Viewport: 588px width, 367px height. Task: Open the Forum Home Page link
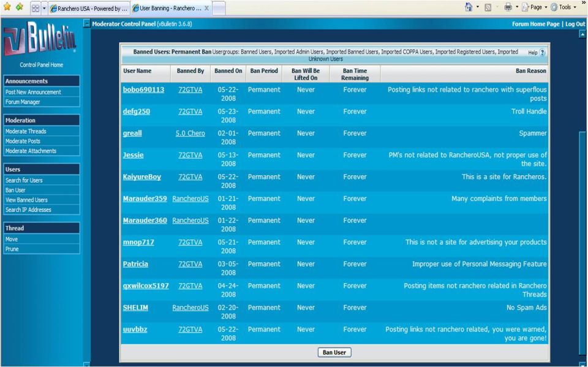(x=535, y=24)
